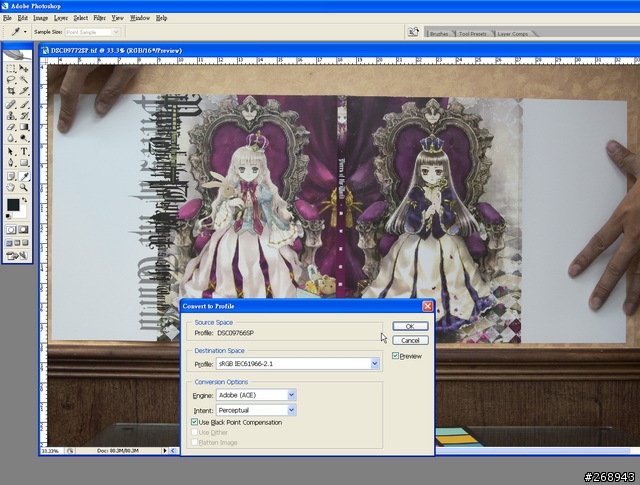
Task: Switch to Standard Mode editing
Action: (11, 229)
